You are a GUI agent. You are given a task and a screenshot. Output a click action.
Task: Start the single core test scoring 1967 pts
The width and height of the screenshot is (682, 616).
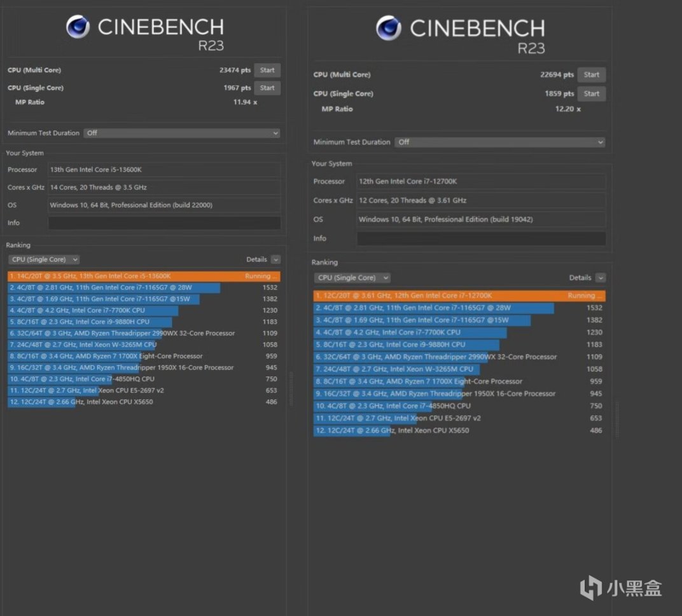coord(267,88)
